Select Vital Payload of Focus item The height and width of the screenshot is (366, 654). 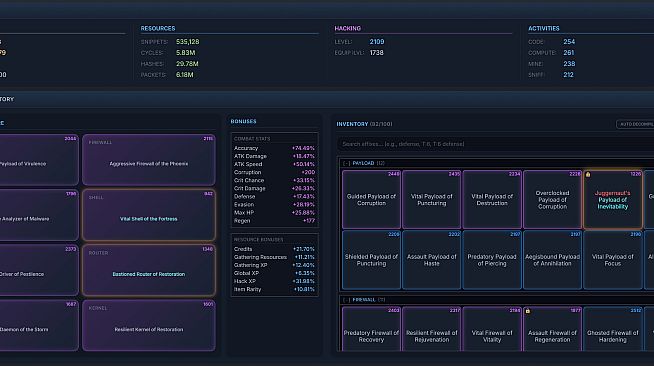(x=613, y=260)
